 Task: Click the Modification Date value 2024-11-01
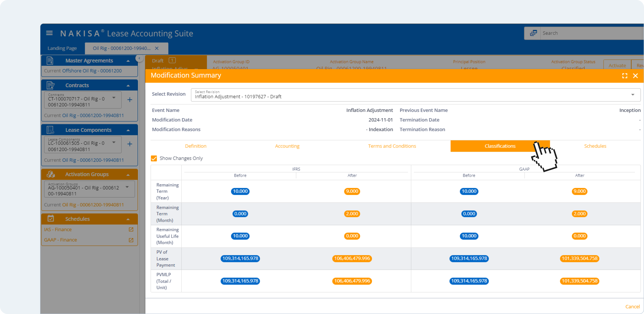point(381,120)
